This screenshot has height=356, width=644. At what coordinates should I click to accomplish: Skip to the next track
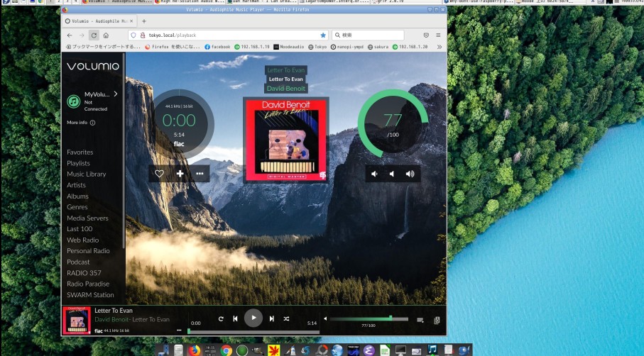[x=271, y=319]
